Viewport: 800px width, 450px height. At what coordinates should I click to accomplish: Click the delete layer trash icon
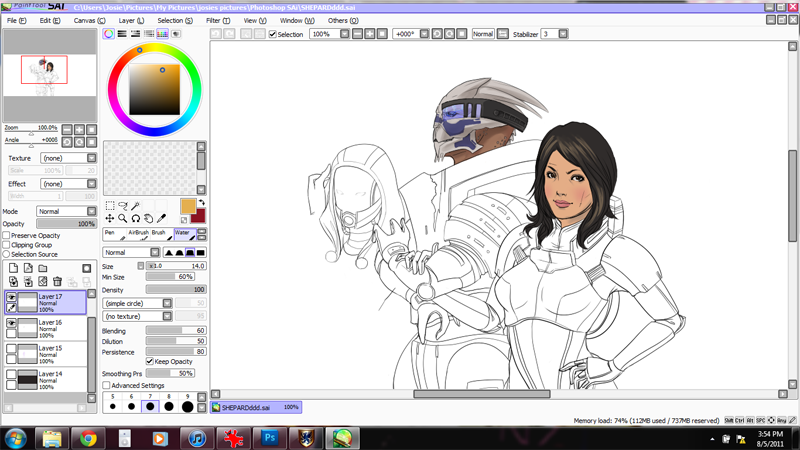click(58, 282)
